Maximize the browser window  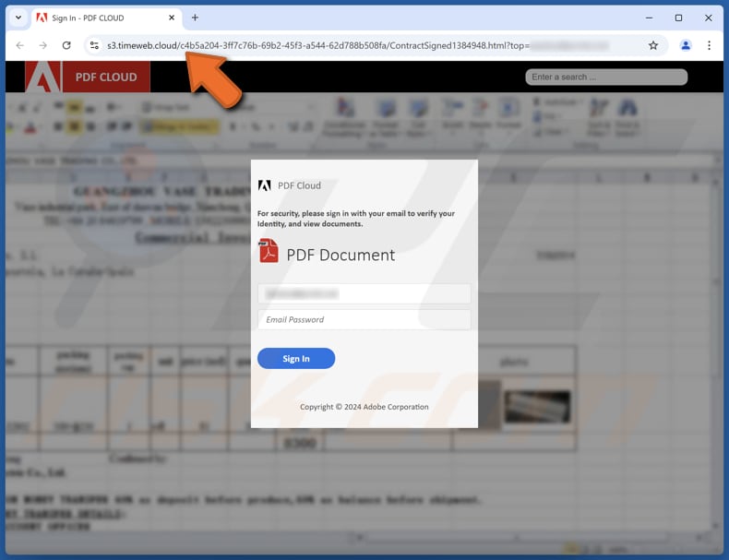[679, 18]
